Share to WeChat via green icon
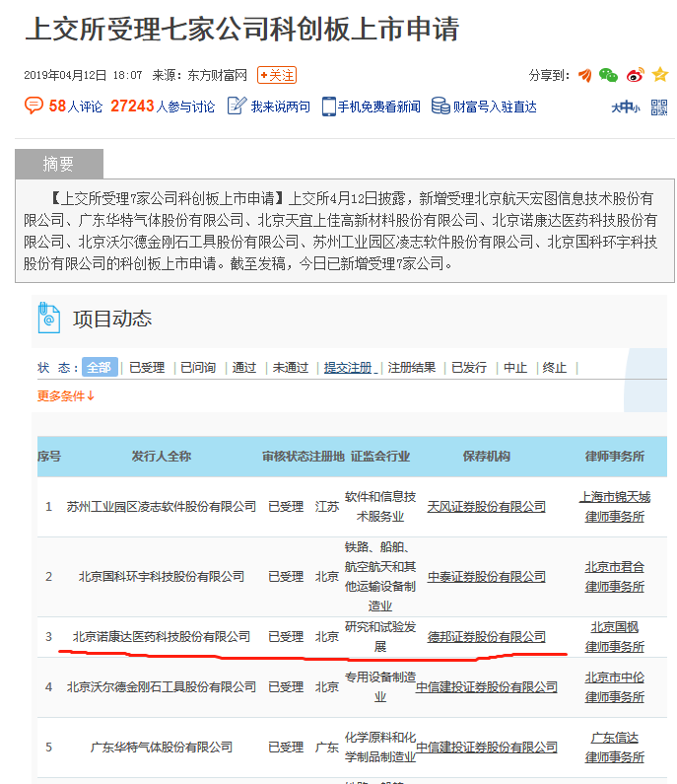 (608, 76)
